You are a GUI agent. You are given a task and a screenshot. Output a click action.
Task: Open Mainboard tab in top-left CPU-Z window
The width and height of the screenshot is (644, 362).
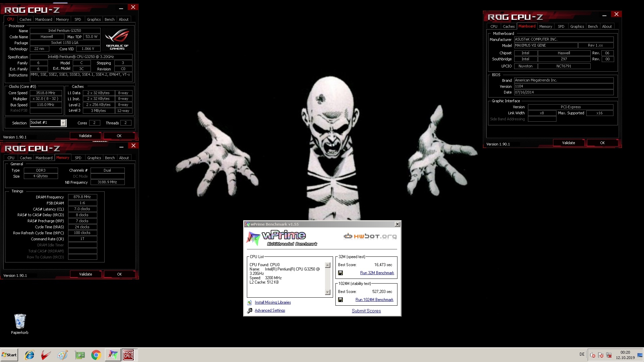(x=44, y=19)
